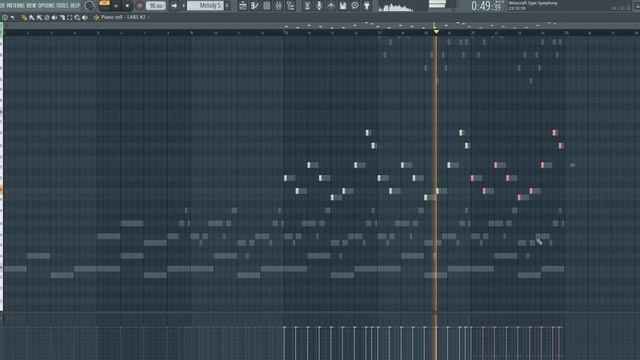Click the CPU/output waveform meter
The image size is (640, 360).
(x=396, y=6)
